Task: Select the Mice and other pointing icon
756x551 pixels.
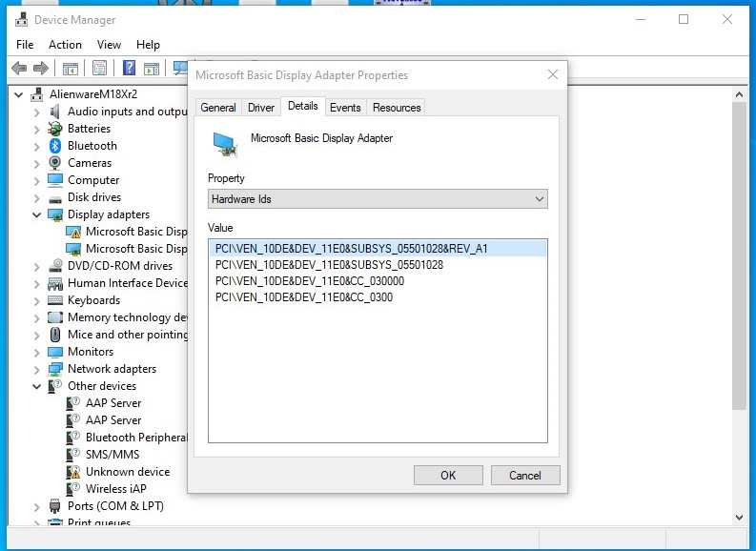Action: (55, 335)
